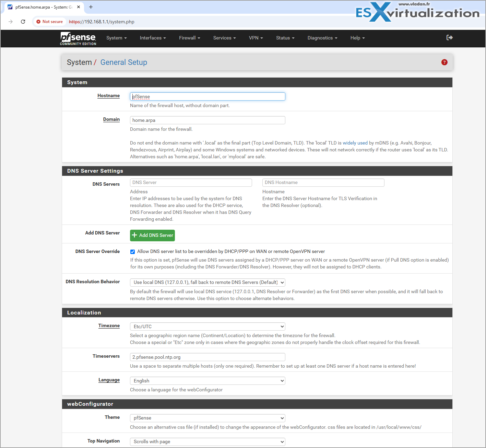Open the Top Navigation dropdown
This screenshot has width=486, height=448.
[208, 442]
